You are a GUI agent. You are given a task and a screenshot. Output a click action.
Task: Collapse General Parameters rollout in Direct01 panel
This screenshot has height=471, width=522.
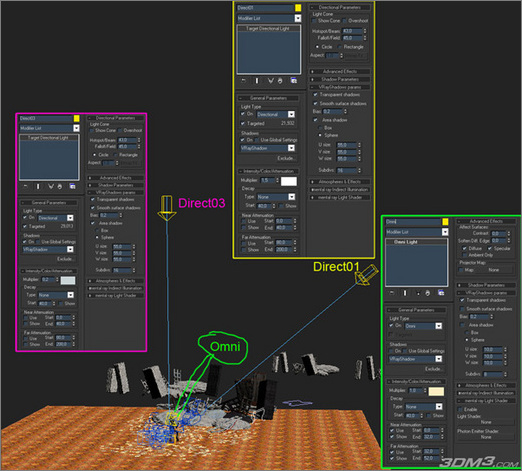pos(268,98)
